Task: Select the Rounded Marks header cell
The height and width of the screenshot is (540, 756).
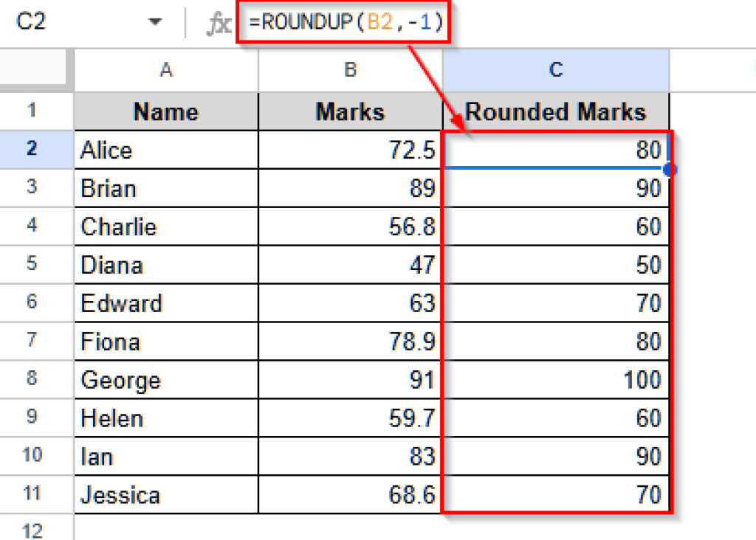Action: [556, 112]
